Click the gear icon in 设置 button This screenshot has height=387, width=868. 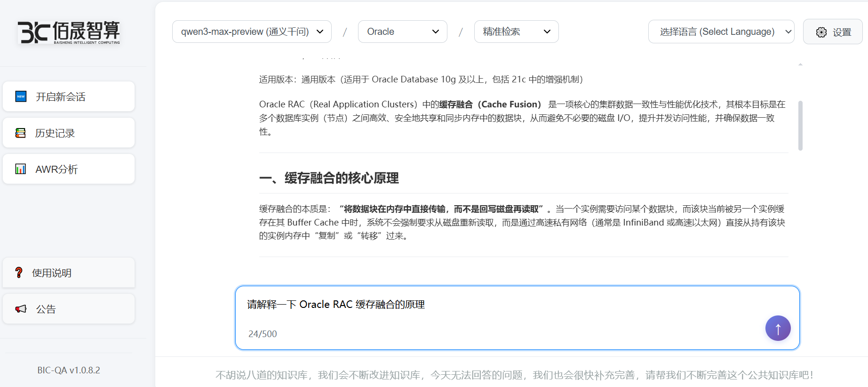[821, 32]
